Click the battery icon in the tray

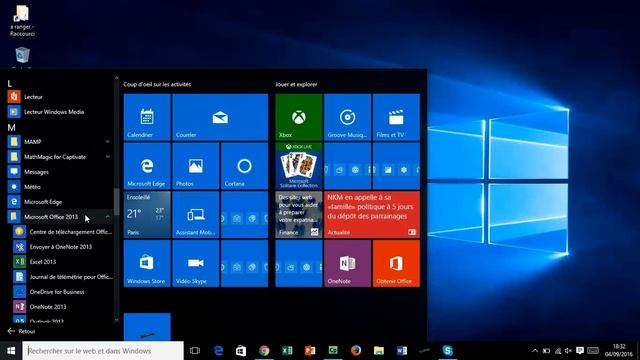[x=547, y=351]
